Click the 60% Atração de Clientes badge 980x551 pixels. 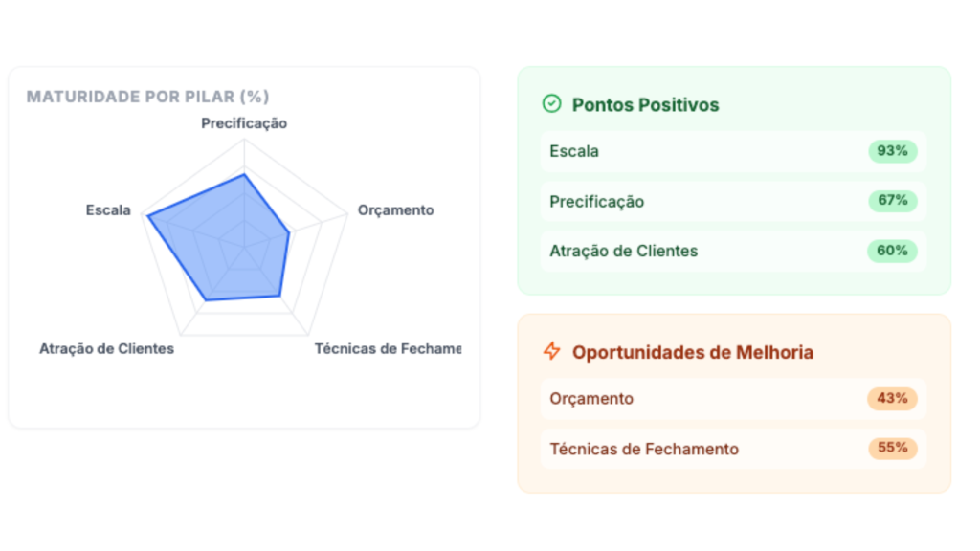point(892,251)
